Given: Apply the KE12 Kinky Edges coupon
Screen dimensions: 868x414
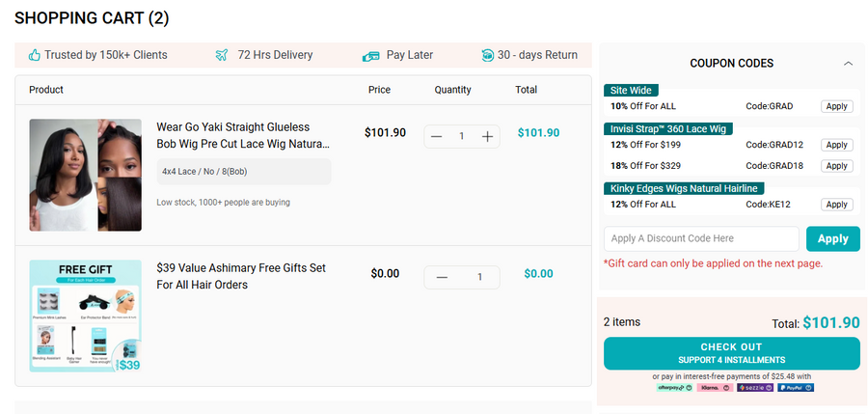Looking at the screenshot, I should click(x=836, y=205).
